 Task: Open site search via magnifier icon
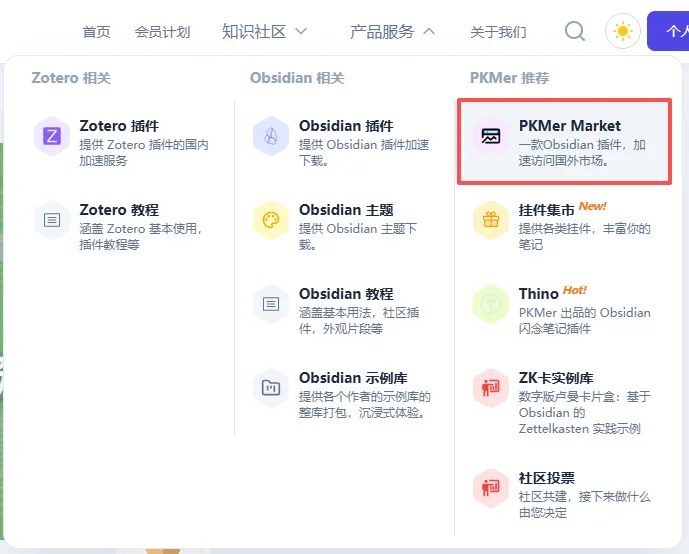575,31
